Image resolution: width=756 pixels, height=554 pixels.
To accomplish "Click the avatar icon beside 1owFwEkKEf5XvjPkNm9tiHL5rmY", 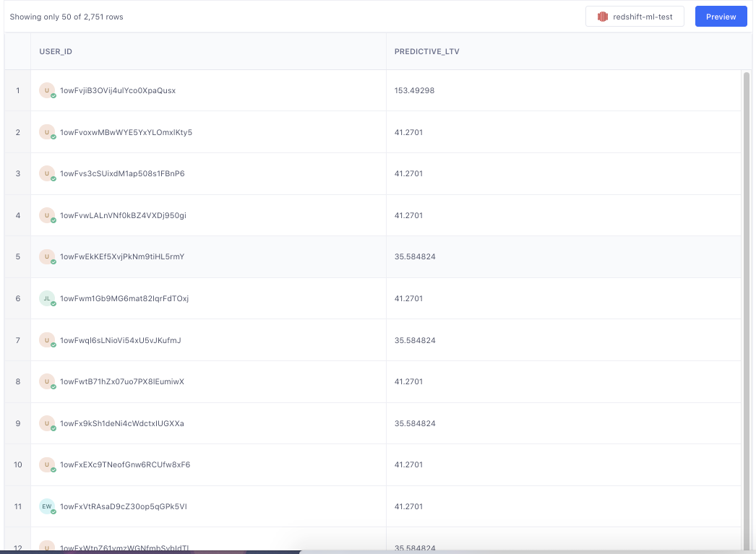I will point(46,256).
